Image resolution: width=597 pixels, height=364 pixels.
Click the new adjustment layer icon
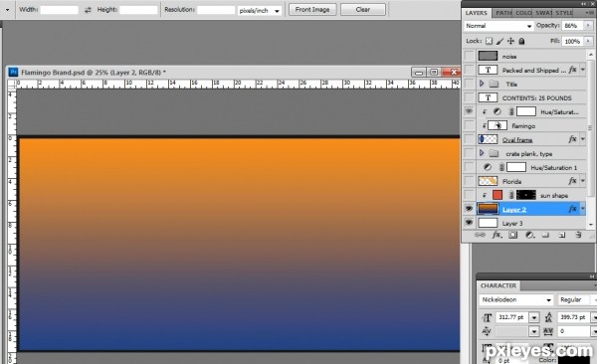click(529, 235)
